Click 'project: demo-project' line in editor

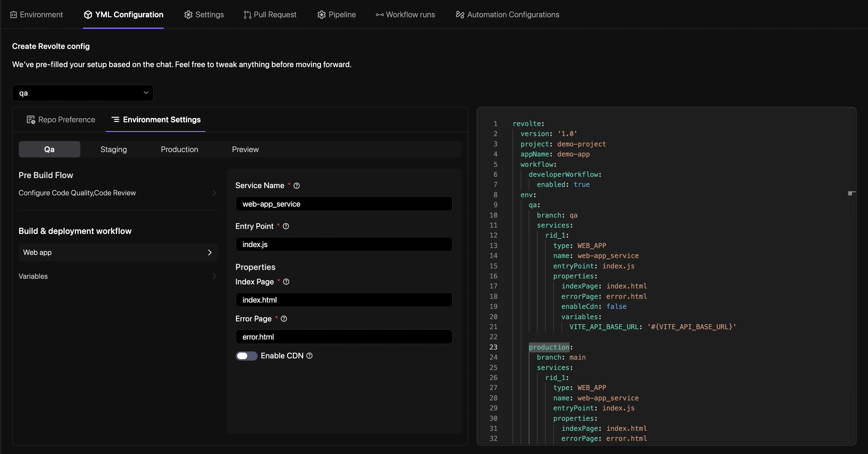(563, 144)
